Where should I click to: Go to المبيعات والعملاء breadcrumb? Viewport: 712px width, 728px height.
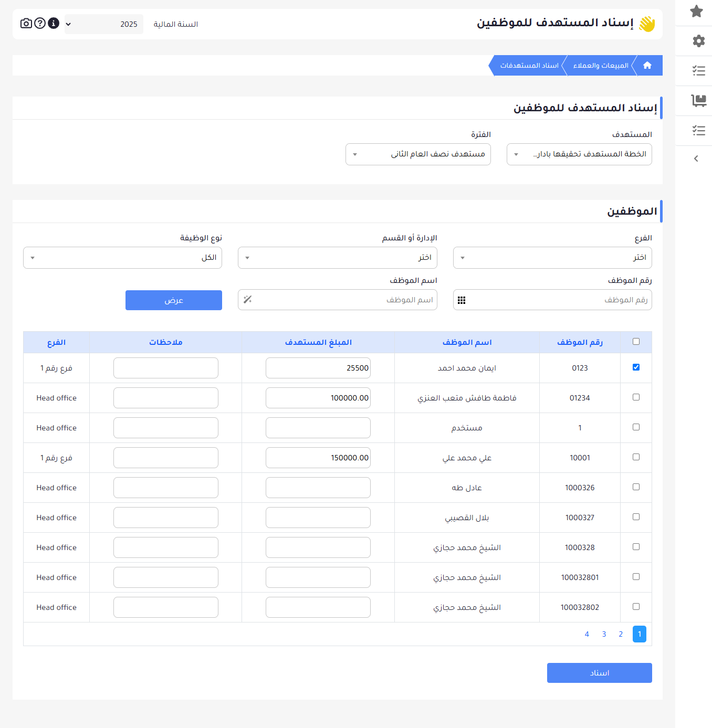tap(601, 66)
